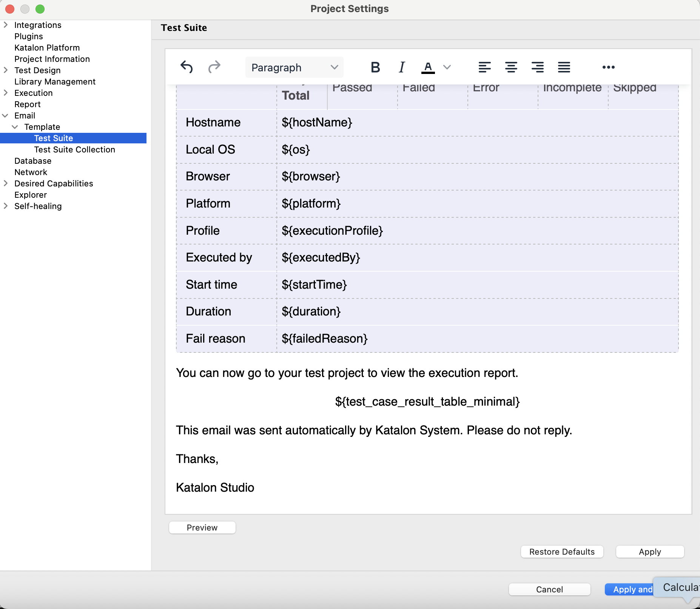Click the ${test_case_result_table_minimal} placeholder
The width and height of the screenshot is (700, 609).
427,401
